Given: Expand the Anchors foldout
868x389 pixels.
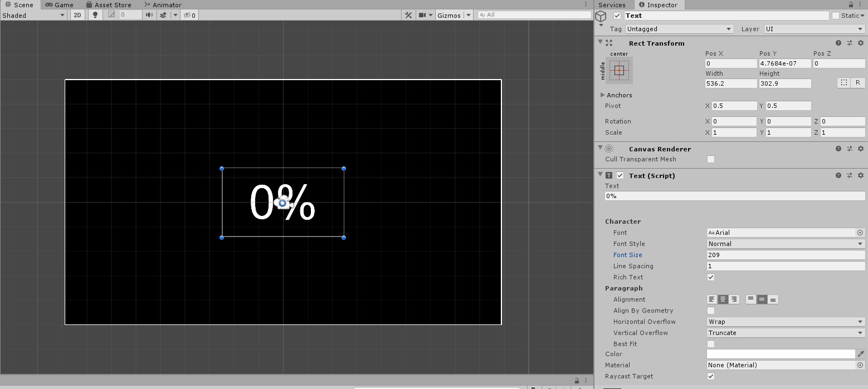Looking at the screenshot, I should click(603, 95).
